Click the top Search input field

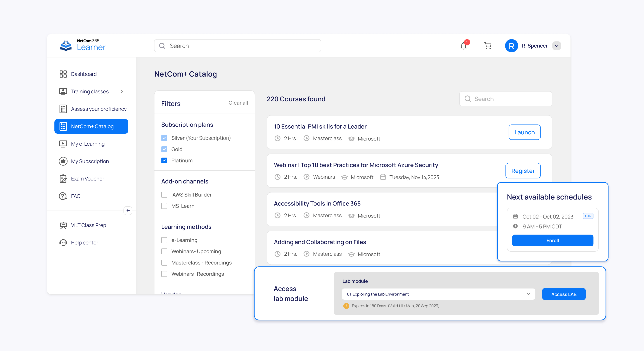click(237, 46)
